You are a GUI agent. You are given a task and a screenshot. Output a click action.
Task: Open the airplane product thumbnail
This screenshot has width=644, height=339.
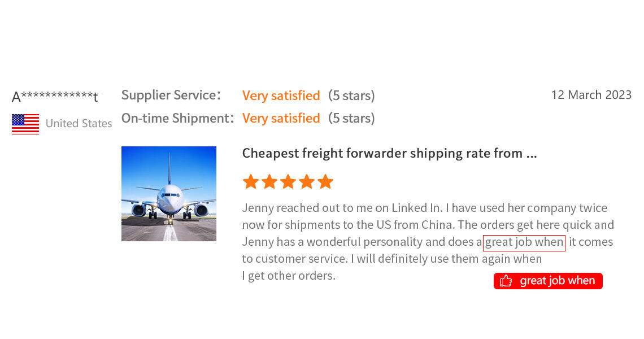click(x=169, y=194)
